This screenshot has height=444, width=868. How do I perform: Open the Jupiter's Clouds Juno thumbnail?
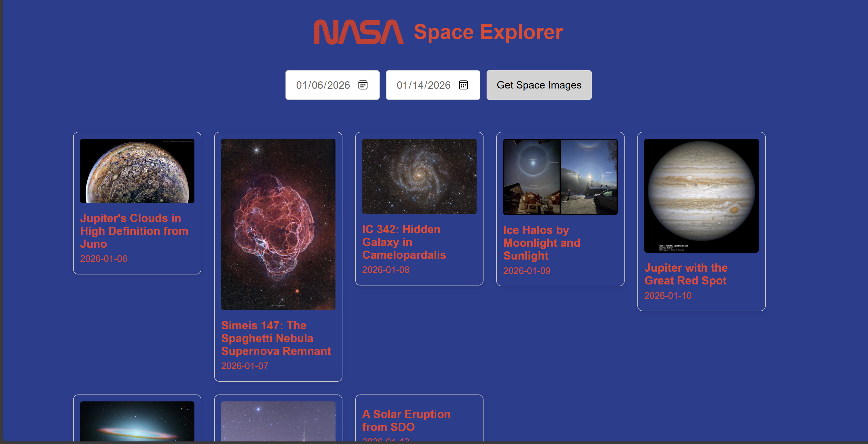click(137, 171)
